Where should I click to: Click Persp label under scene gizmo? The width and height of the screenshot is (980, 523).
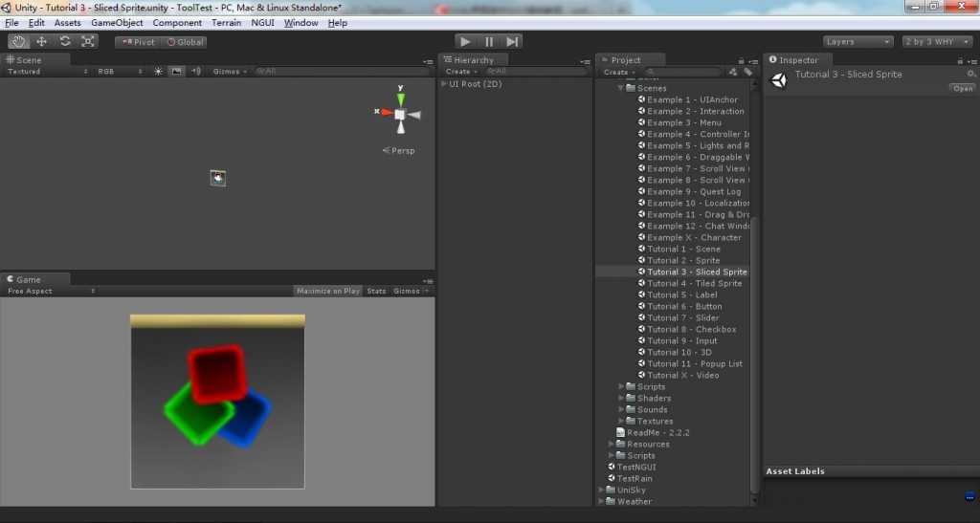399,150
